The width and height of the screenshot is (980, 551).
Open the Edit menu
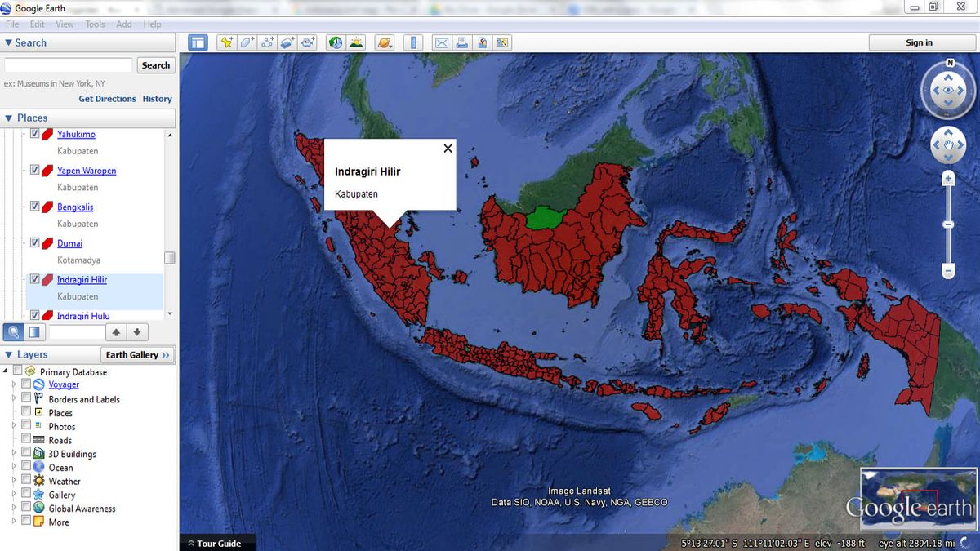(x=38, y=24)
